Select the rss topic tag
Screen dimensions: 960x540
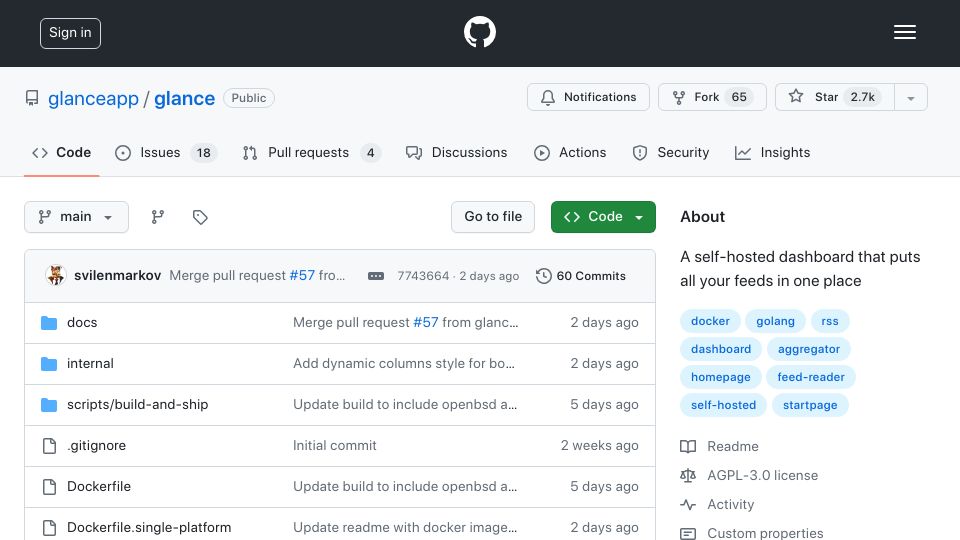click(830, 321)
